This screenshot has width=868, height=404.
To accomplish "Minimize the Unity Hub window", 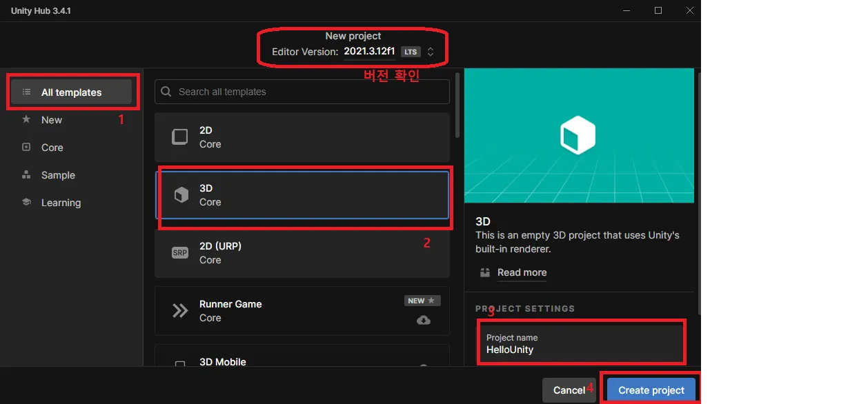I will (x=627, y=10).
